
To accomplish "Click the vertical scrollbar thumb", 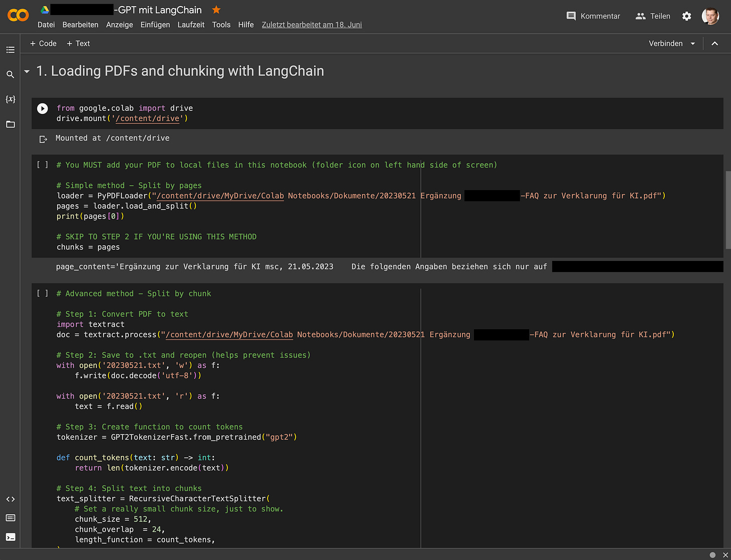I will pyautogui.click(x=728, y=210).
